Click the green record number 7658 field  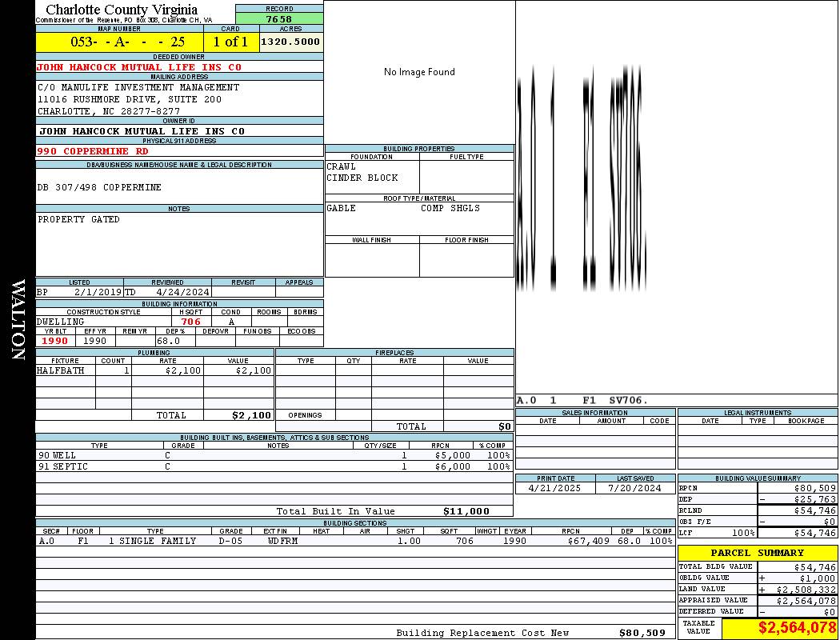pyautogui.click(x=279, y=18)
